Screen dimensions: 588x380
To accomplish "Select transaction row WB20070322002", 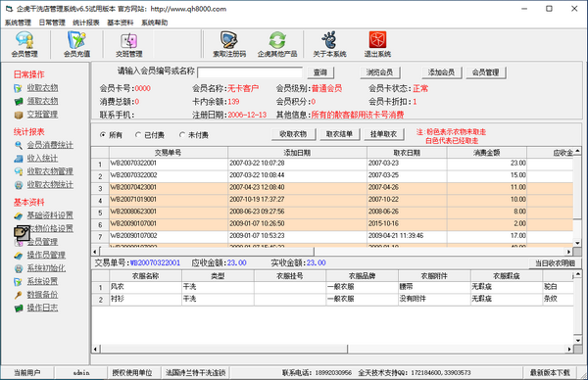I will pyautogui.click(x=332, y=175).
